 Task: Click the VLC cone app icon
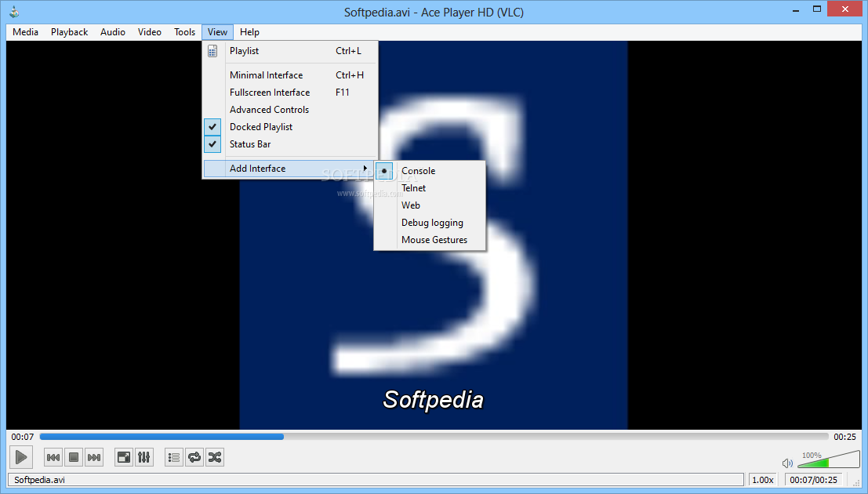click(x=14, y=12)
